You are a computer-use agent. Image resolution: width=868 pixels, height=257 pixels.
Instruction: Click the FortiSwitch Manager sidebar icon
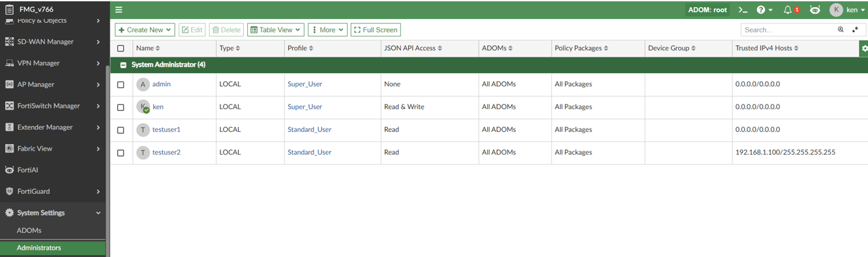pos(9,106)
